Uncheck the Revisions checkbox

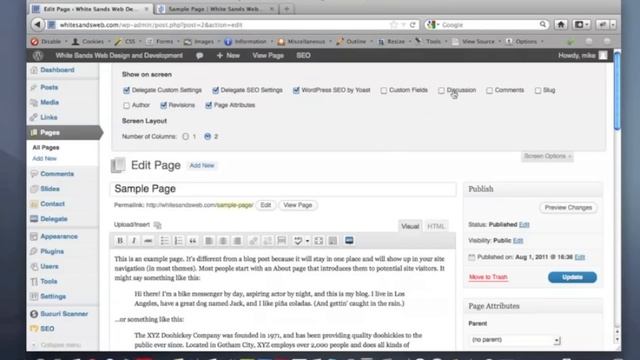[163, 105]
